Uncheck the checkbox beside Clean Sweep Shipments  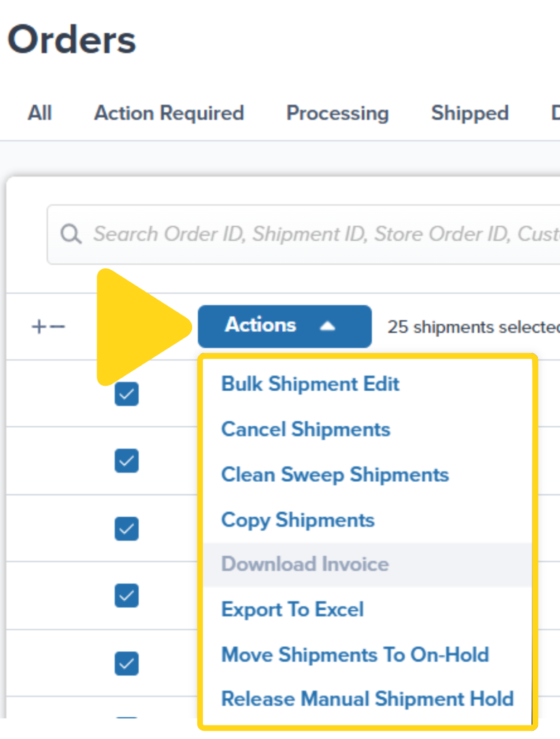(127, 460)
